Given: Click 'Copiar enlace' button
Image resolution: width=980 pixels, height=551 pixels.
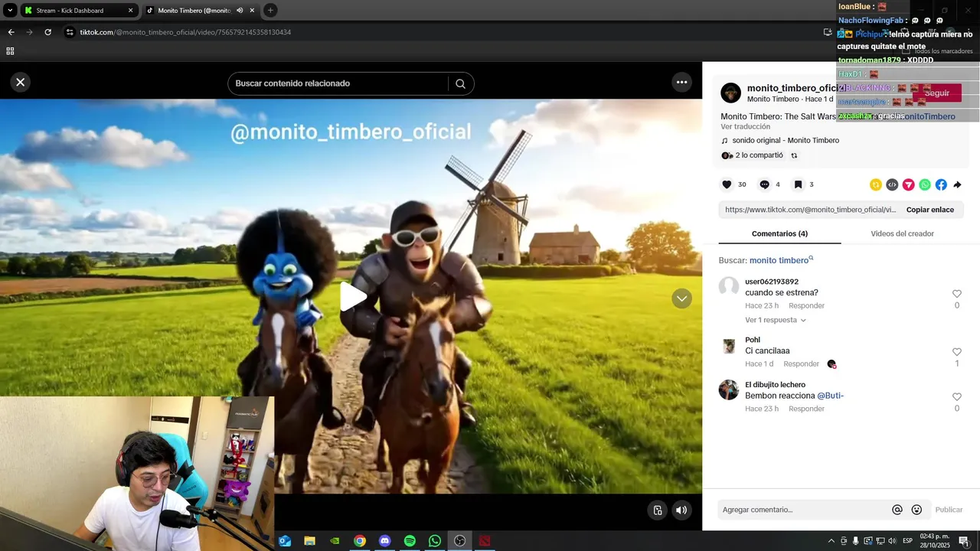Looking at the screenshot, I should pyautogui.click(x=930, y=210).
